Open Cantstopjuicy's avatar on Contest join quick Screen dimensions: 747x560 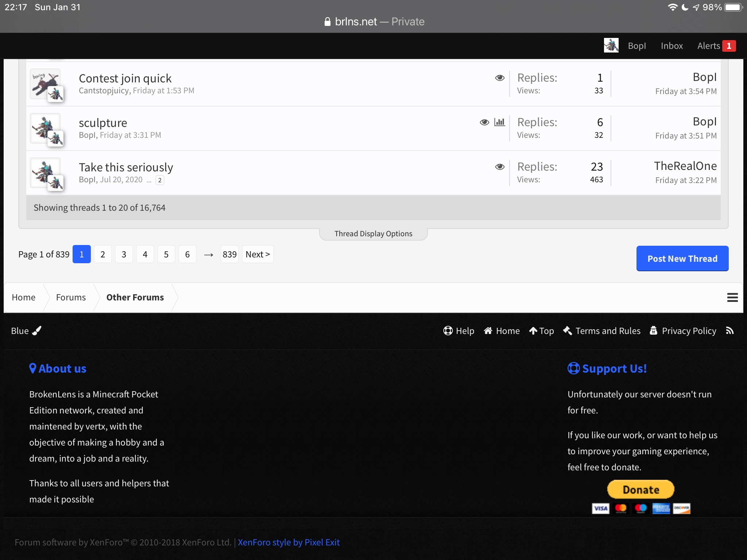pos(45,83)
